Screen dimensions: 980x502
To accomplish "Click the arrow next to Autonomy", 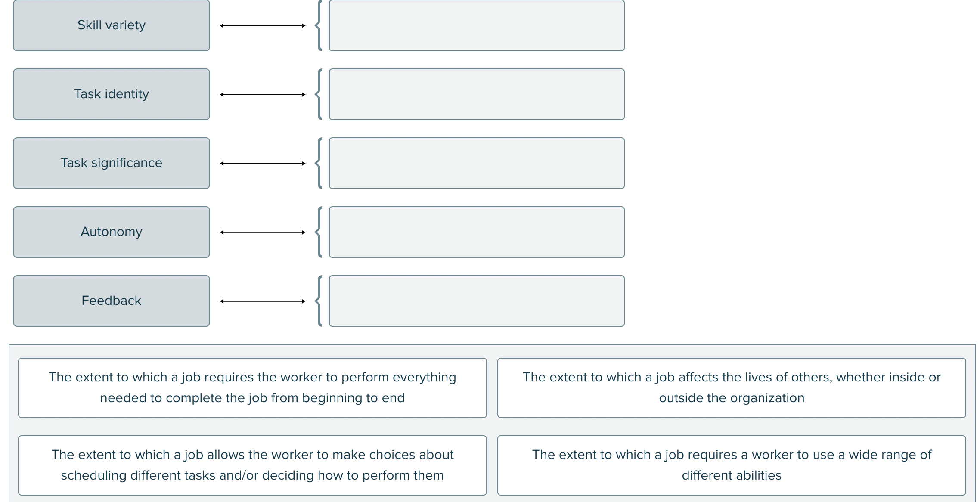I will tap(262, 232).
